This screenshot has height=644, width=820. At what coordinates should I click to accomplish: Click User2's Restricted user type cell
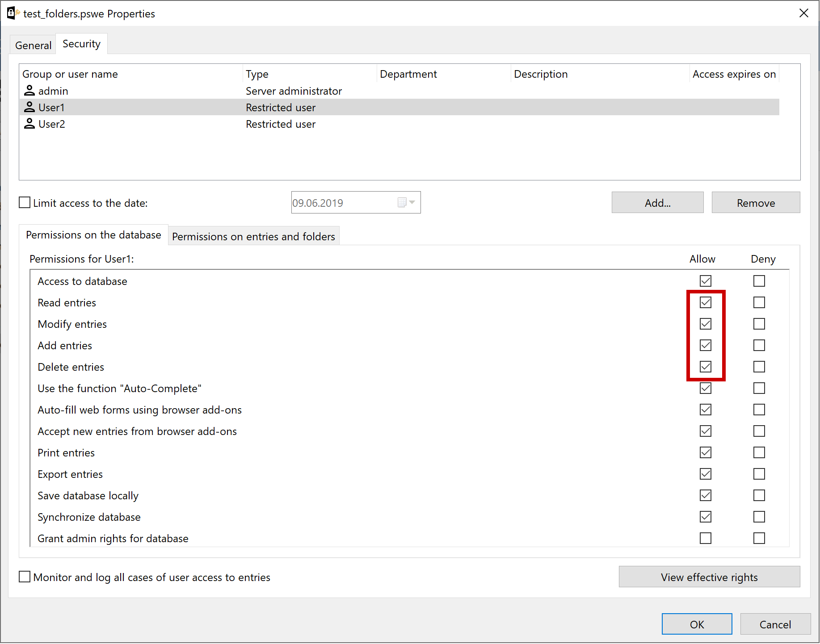281,124
